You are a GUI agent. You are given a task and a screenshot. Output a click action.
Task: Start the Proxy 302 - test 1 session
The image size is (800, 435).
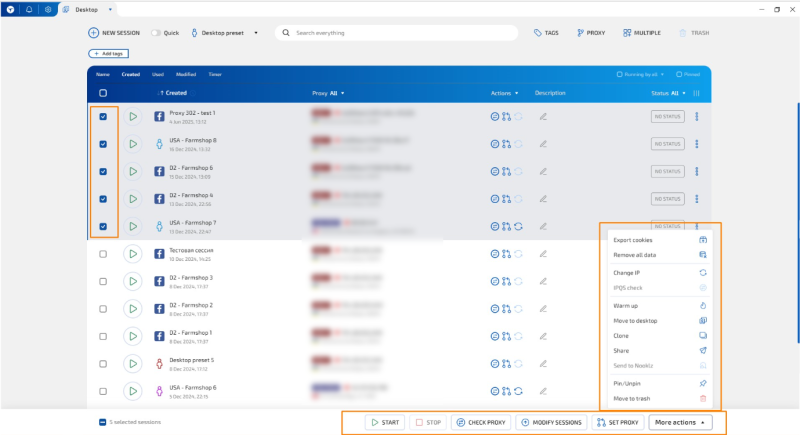[x=132, y=116]
